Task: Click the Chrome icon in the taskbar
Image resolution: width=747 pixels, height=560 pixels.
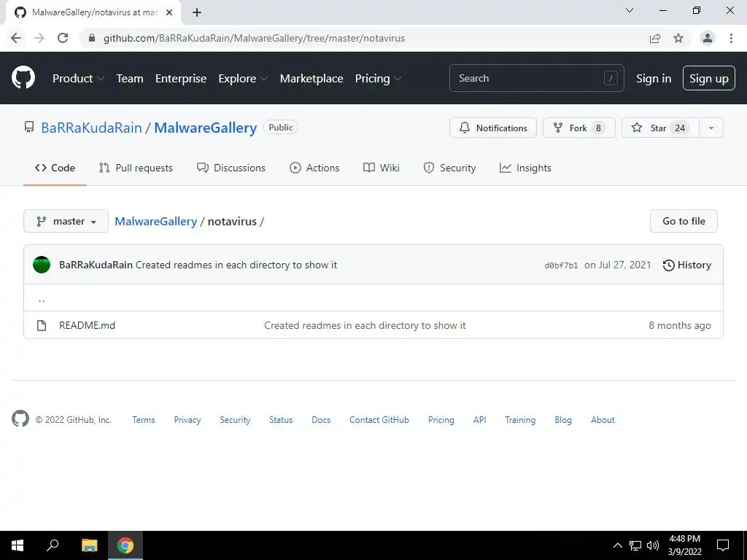Action: 125,545
